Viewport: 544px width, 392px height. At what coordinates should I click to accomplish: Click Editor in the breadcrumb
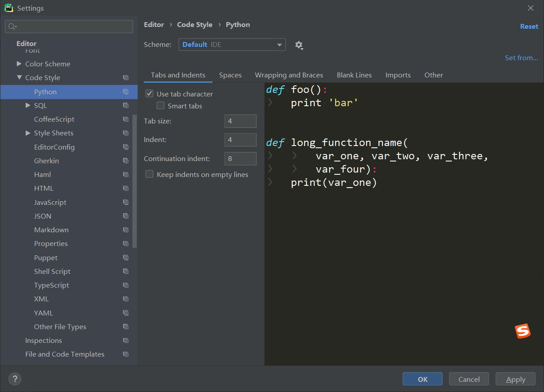[154, 25]
